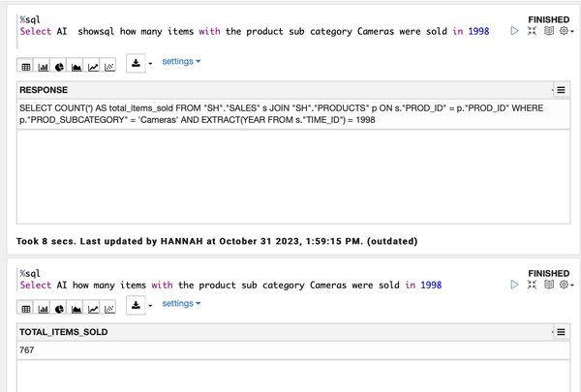This screenshot has height=392, width=581.
Task: Click the 767 result cell
Action: 27,350
